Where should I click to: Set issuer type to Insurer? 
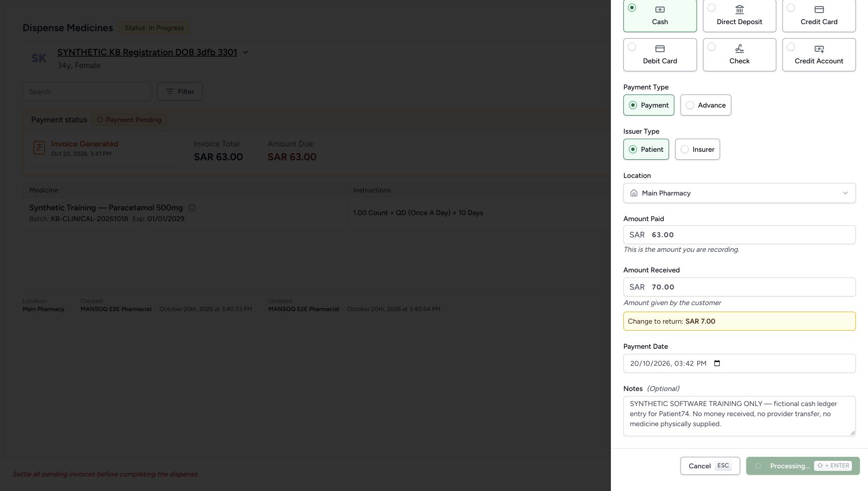697,149
